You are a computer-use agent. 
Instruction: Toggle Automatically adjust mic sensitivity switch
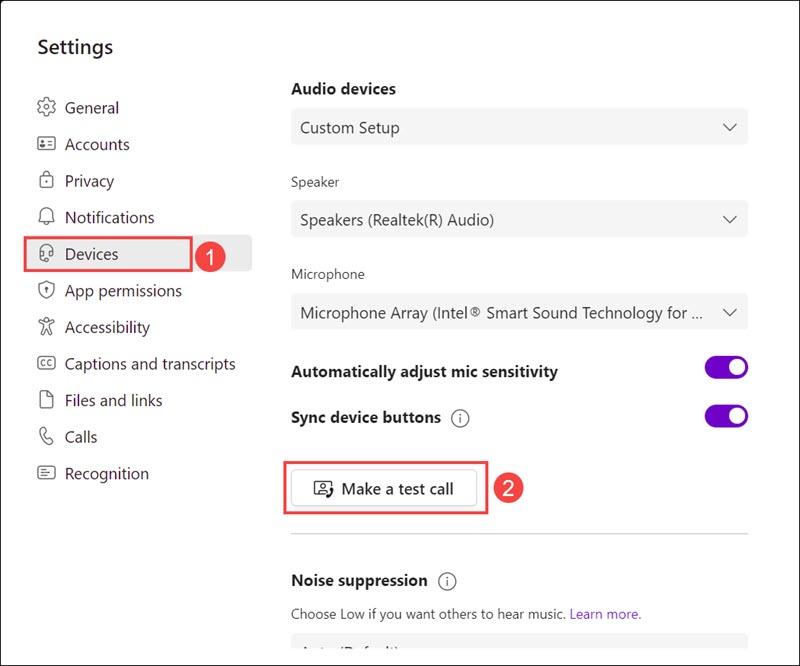(x=726, y=368)
